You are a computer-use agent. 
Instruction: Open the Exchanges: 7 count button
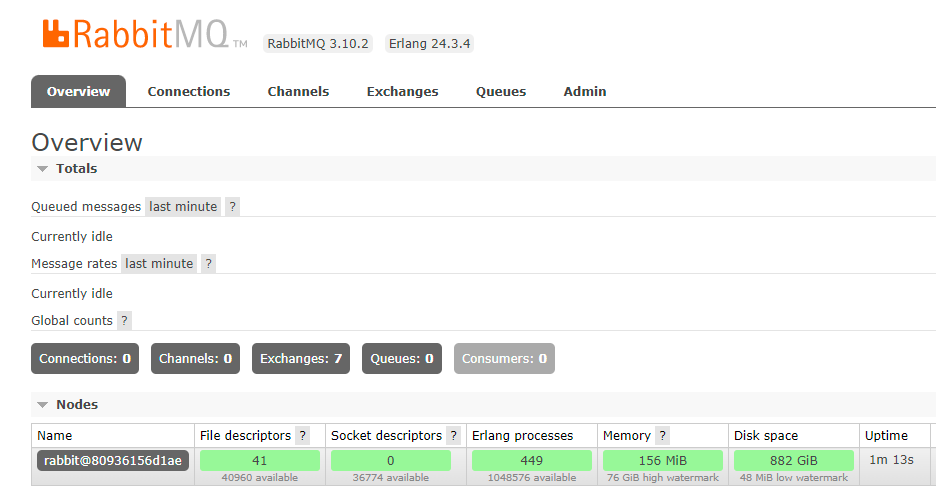point(301,359)
